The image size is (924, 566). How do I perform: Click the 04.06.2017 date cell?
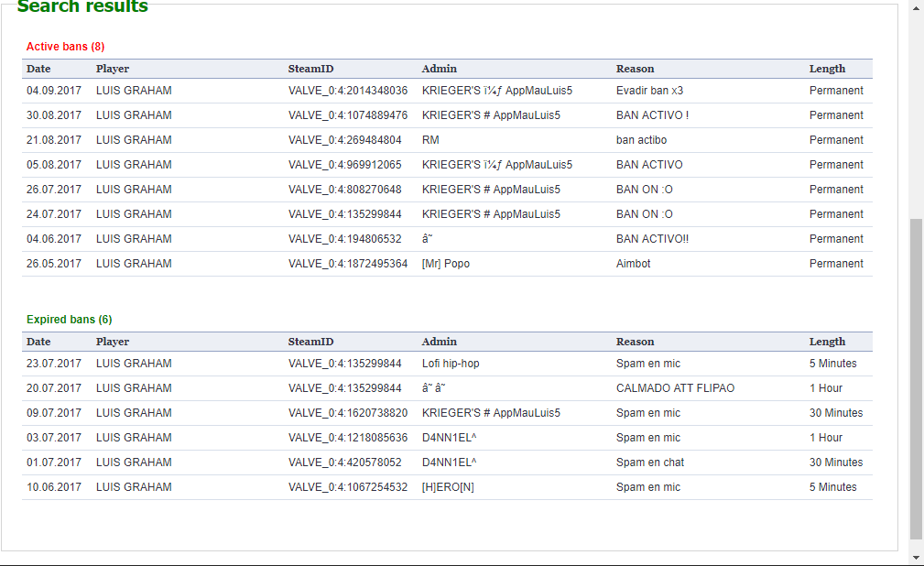[54, 239]
